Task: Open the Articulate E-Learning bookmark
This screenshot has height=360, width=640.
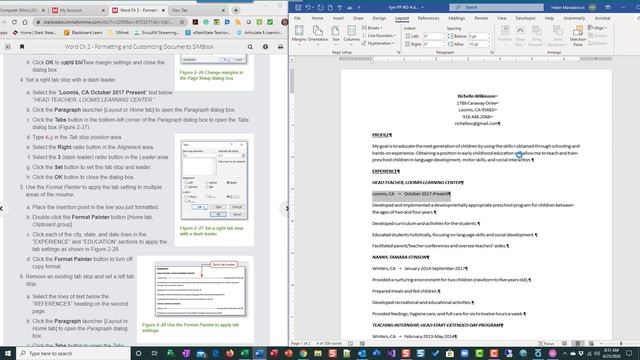Action: (260, 32)
